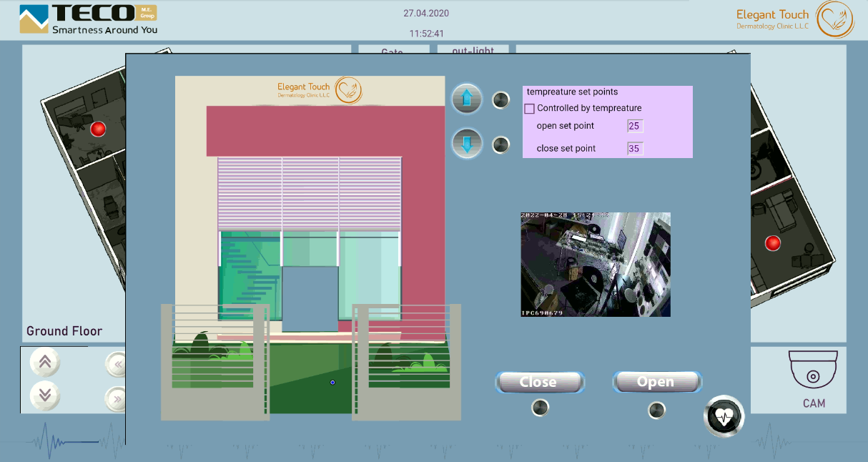Switch to the Gate tab
The image size is (868, 462).
click(393, 51)
